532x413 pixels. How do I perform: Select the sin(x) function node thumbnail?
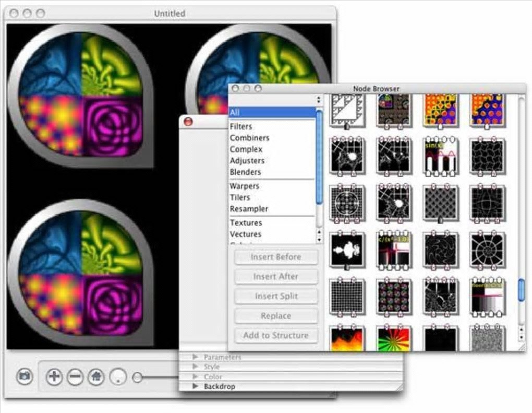pyautogui.click(x=440, y=157)
